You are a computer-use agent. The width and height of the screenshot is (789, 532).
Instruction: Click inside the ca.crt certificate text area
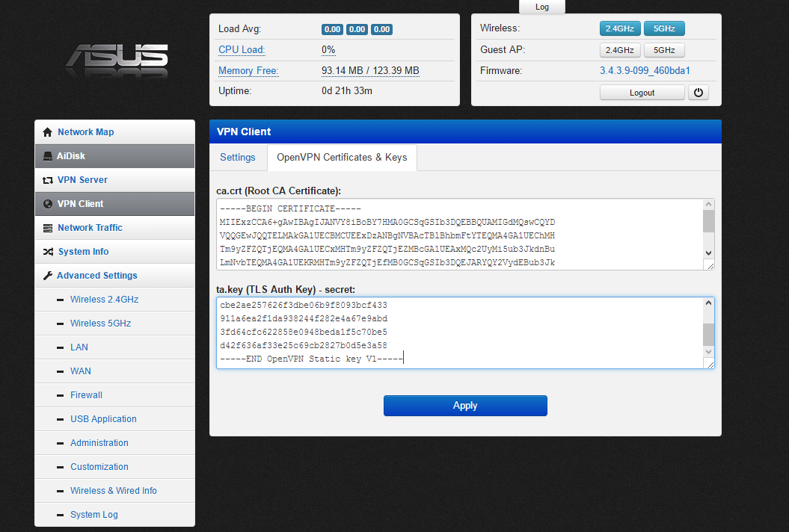pyautogui.click(x=458, y=234)
